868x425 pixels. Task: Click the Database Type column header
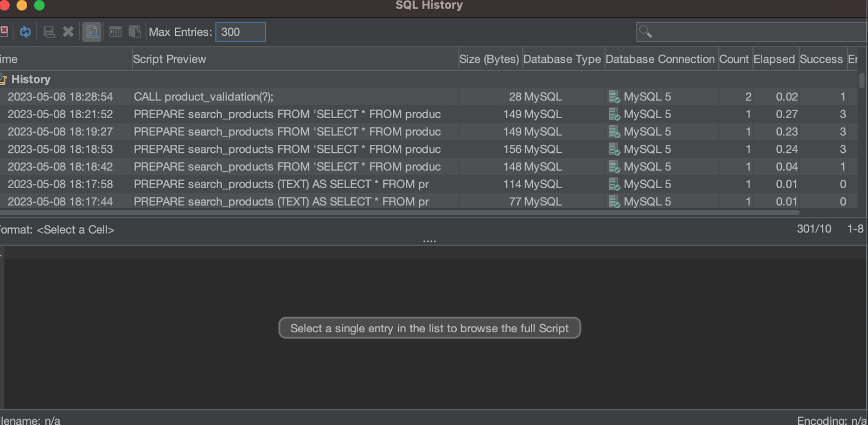(562, 59)
